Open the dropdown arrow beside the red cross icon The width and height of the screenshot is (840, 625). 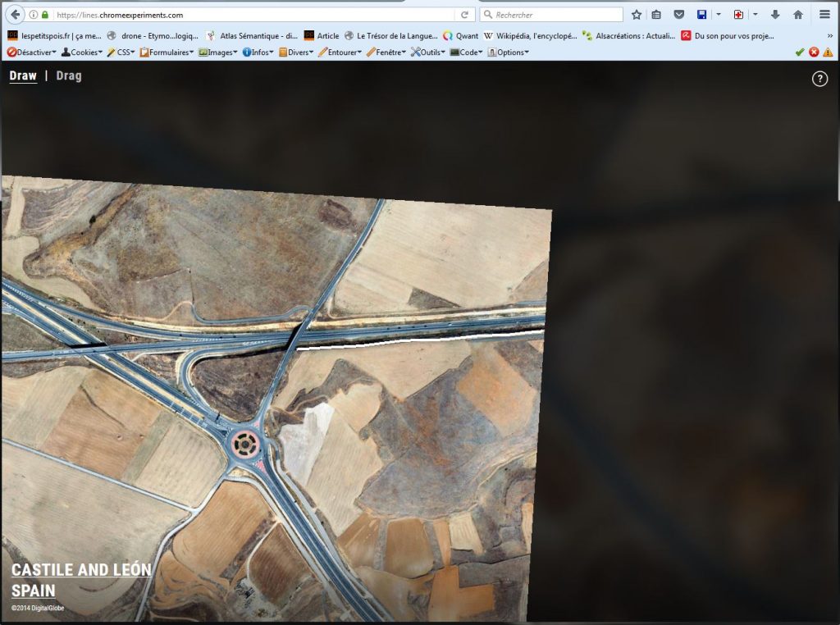click(756, 15)
